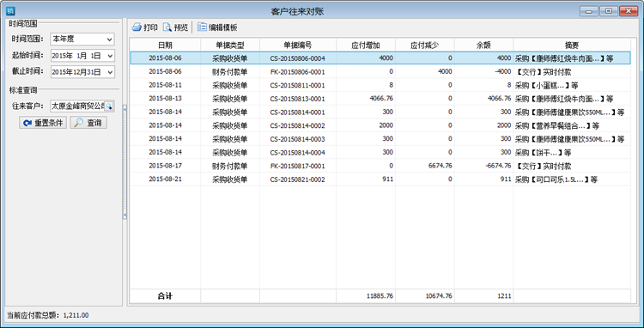Reset conditions with 重置条件 button
This screenshot has height=328, width=644.
[43, 123]
